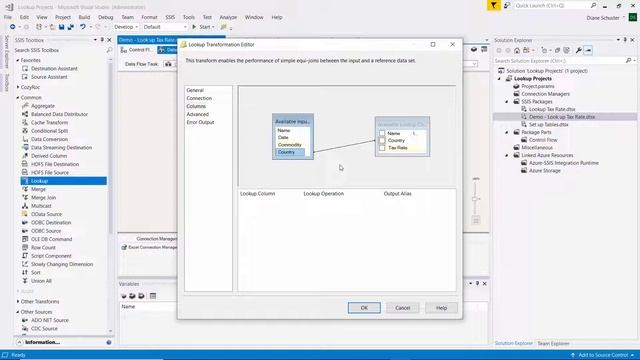Collapse the Package Parts folder
The height and width of the screenshot is (360, 640).
pyautogui.click(x=507, y=132)
